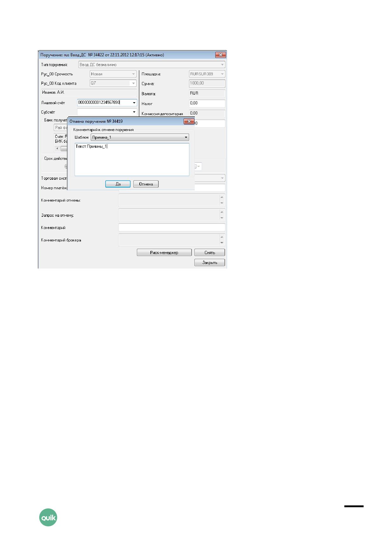Click the Риск-менеджер button

click(x=164, y=253)
